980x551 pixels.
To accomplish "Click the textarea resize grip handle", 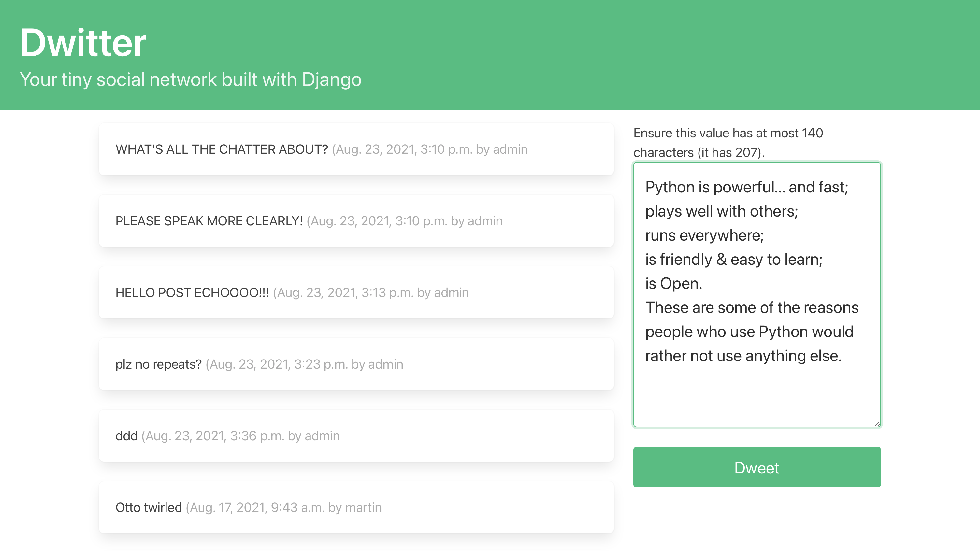I will 877,423.
